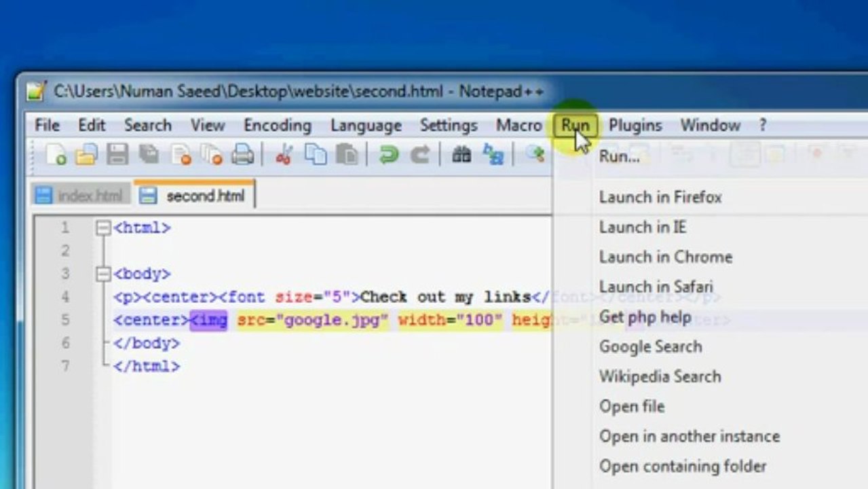Click the Print toolbar icon
The height and width of the screenshot is (489, 868).
coord(243,155)
